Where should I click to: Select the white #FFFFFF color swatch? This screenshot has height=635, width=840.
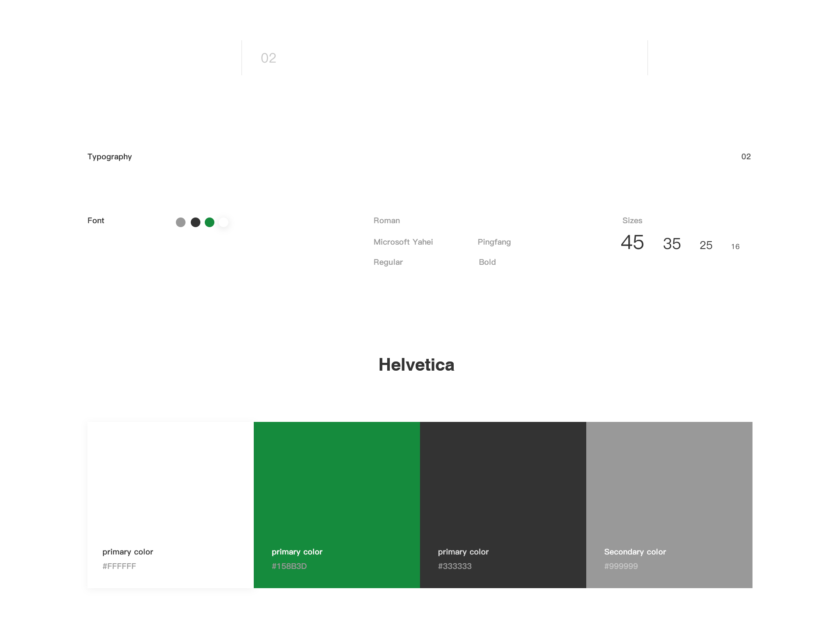(x=171, y=505)
